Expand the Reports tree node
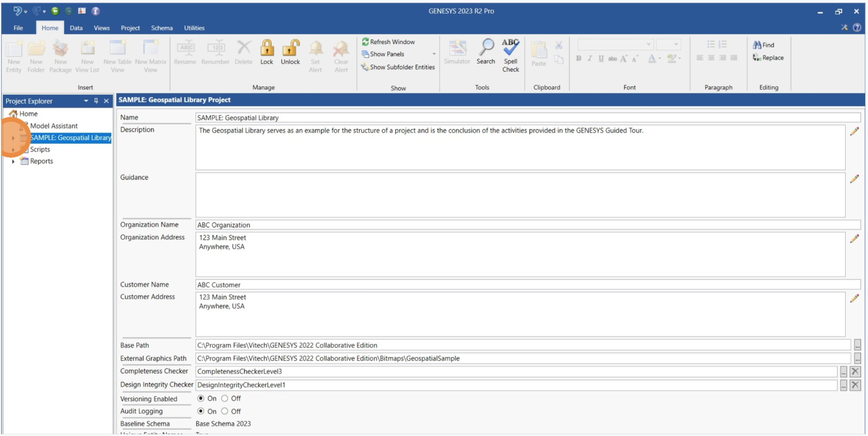 [x=13, y=162]
